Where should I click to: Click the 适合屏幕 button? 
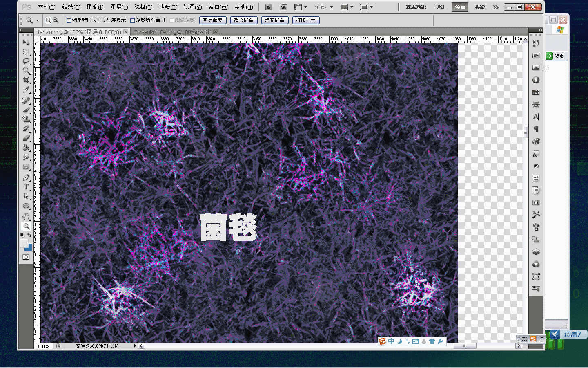coord(243,20)
